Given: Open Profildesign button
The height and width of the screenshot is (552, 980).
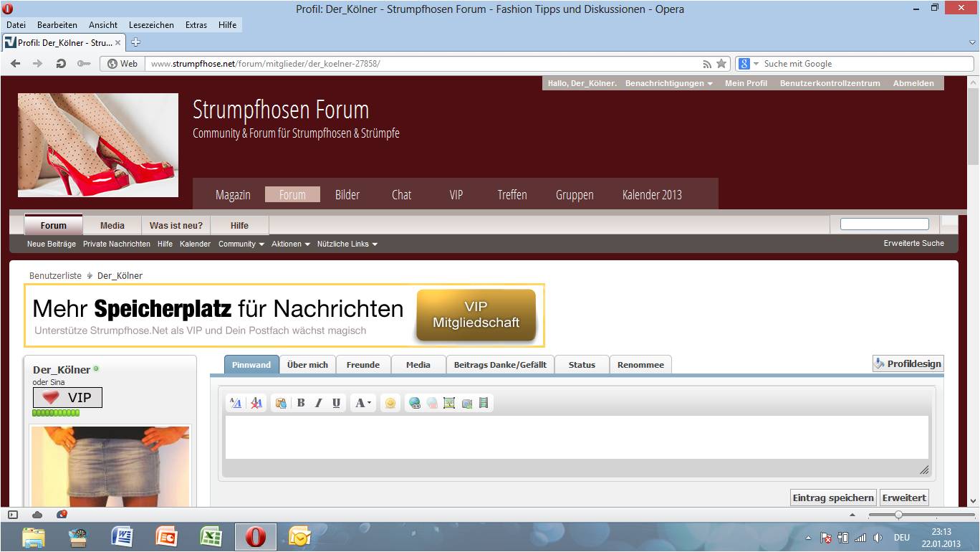Looking at the screenshot, I should [908, 363].
